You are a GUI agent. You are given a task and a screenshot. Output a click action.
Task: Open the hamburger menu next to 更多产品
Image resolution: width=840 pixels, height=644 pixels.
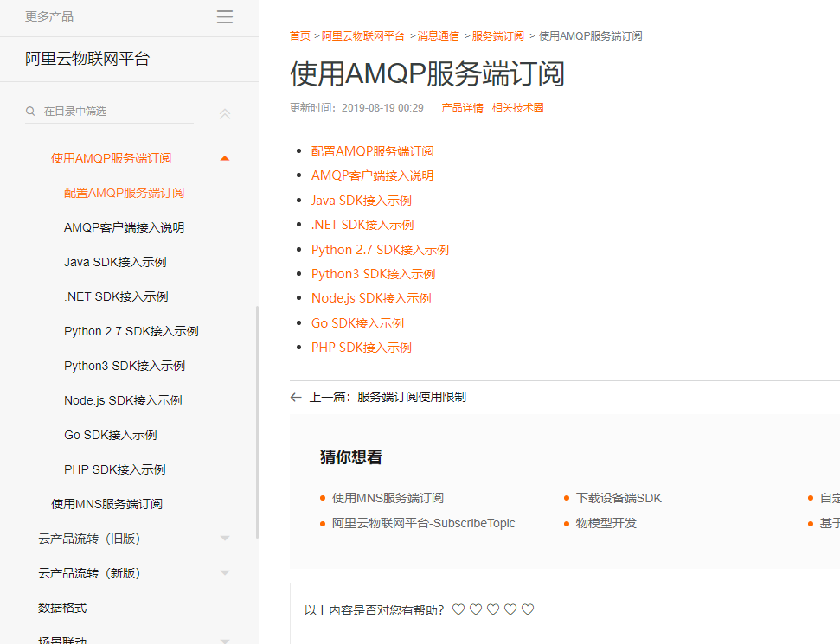pyautogui.click(x=224, y=16)
